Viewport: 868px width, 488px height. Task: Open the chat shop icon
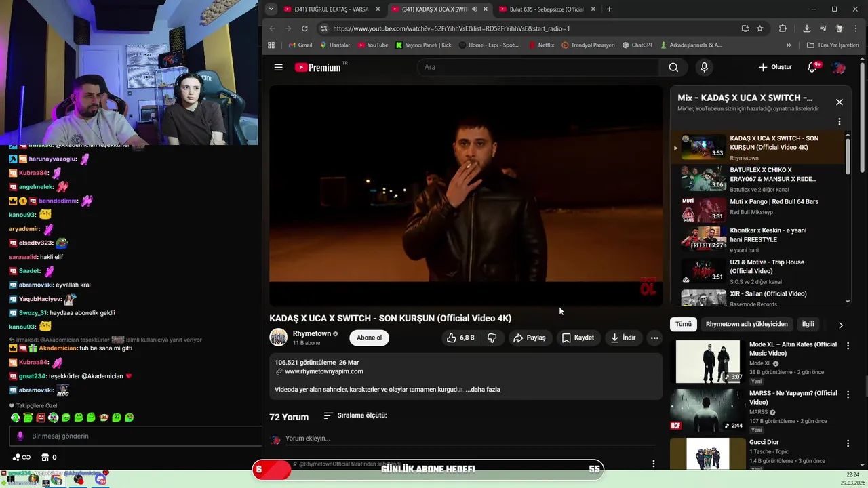pos(45,457)
